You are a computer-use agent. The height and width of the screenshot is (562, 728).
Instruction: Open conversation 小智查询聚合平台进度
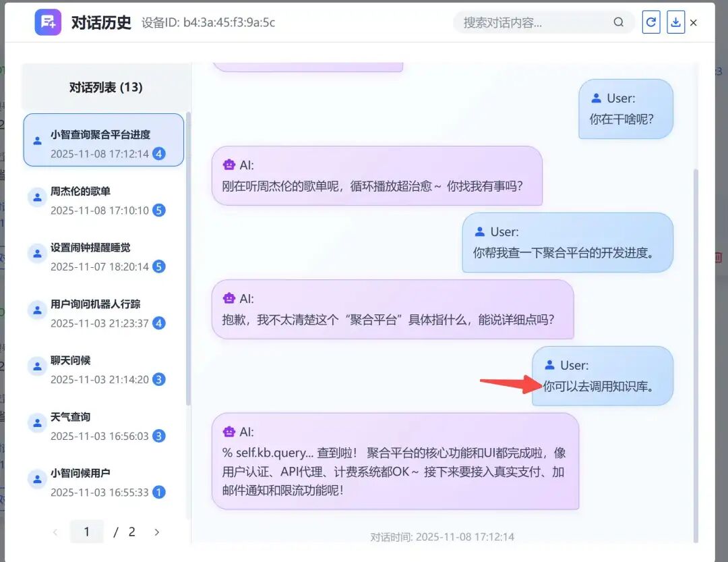(104, 140)
